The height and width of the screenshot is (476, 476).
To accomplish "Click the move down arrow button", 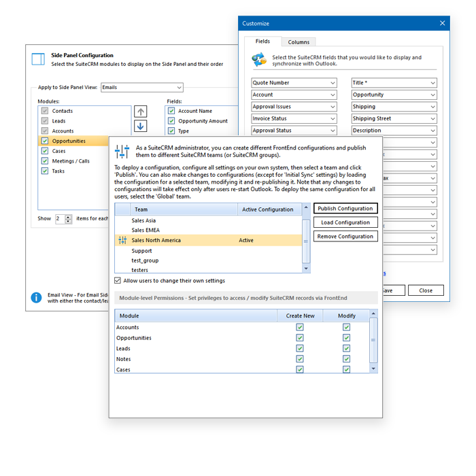I will [140, 126].
